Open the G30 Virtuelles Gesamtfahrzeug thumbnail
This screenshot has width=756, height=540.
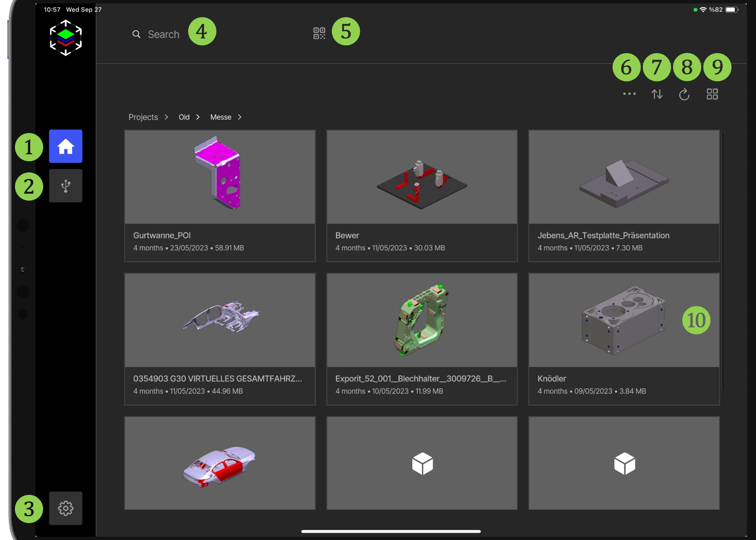click(220, 320)
